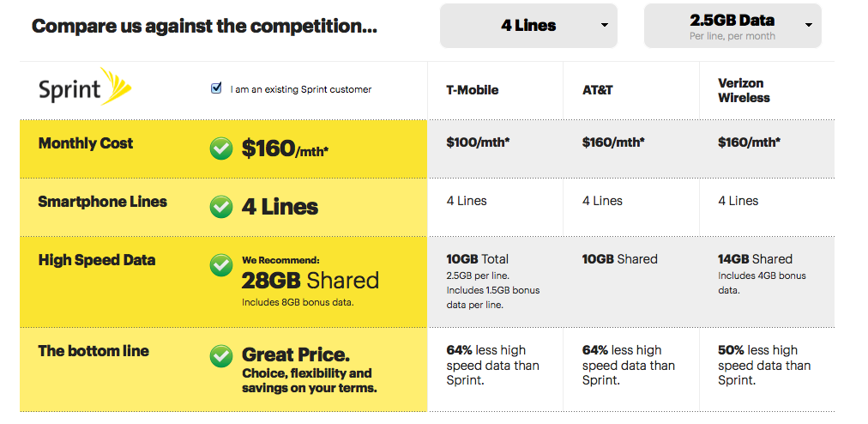
Task: Click the green checkmark beside 4 Lines
Action: [221, 207]
